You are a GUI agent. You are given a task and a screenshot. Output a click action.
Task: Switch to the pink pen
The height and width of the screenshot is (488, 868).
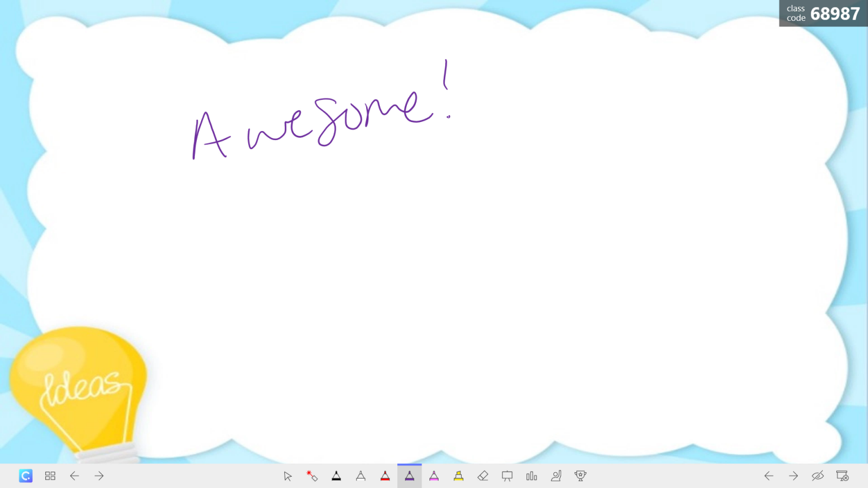pyautogui.click(x=434, y=476)
